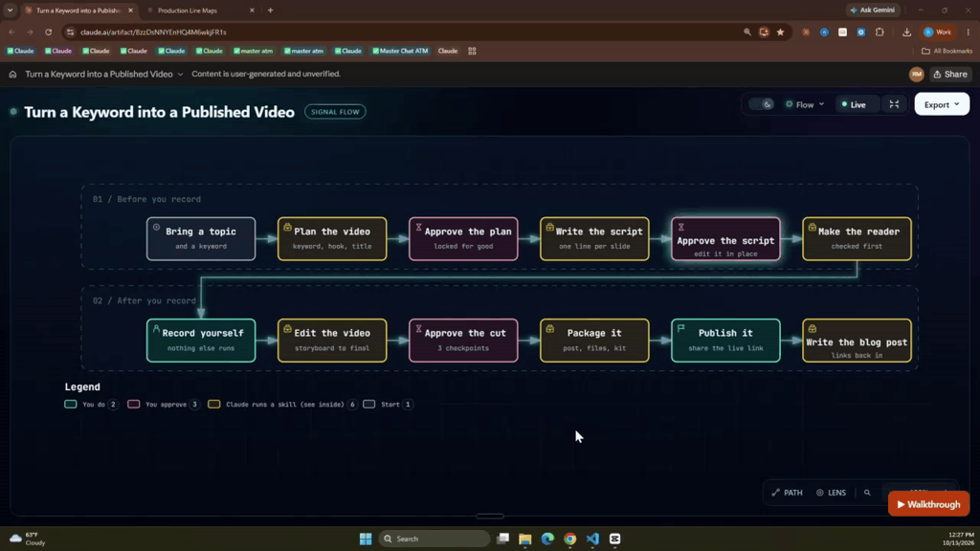This screenshot has width=980, height=551.
Task: Click the orange starburst extension icon
Action: (806, 32)
